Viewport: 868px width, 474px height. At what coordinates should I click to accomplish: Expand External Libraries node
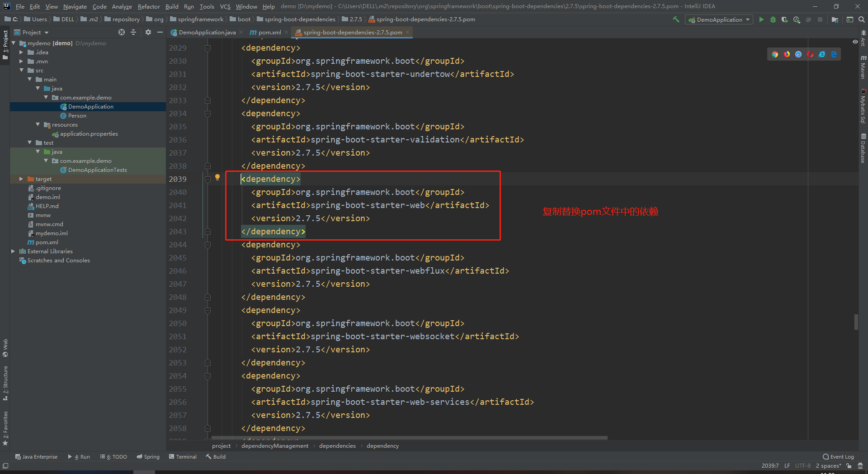13,251
